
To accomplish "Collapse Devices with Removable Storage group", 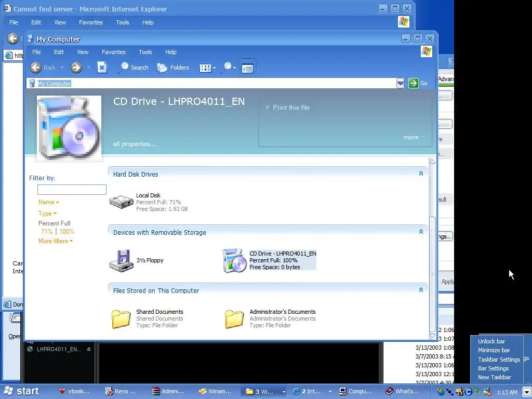I will [x=421, y=232].
